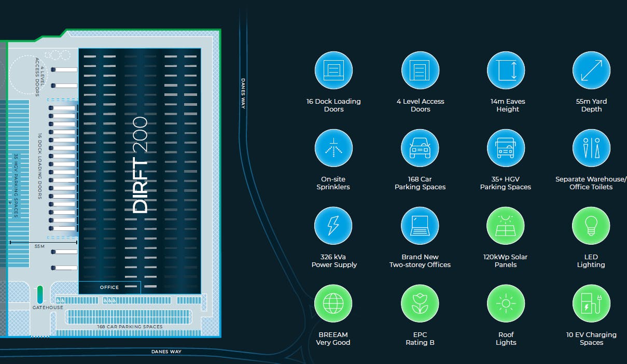Click the 120kWp Solar Panels green icon
The image size is (627, 364).
coord(506,226)
